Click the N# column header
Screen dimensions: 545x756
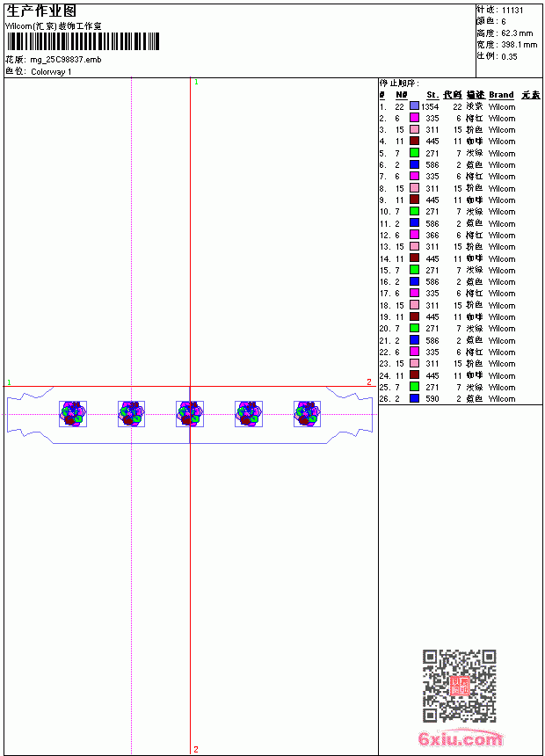(401, 95)
